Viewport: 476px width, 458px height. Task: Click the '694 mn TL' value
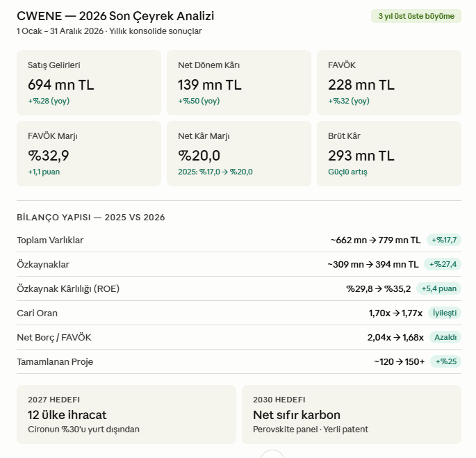coord(60,85)
